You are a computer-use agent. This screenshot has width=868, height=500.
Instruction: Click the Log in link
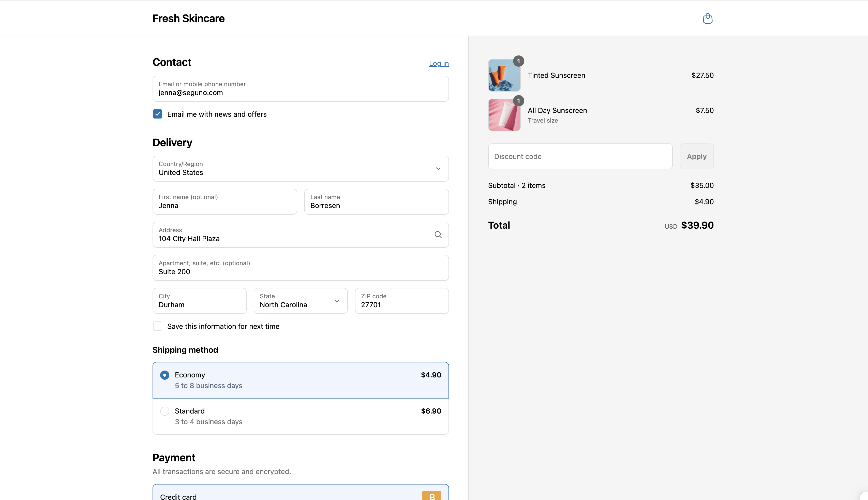tap(439, 64)
